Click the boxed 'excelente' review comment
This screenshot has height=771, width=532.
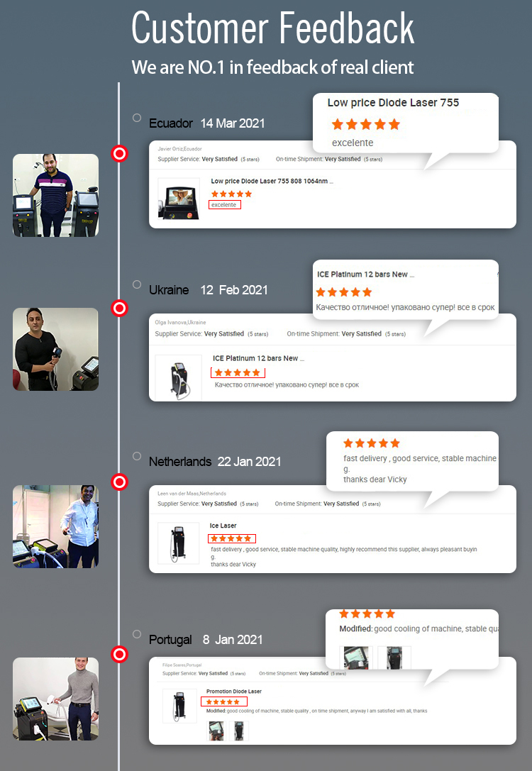tap(225, 204)
